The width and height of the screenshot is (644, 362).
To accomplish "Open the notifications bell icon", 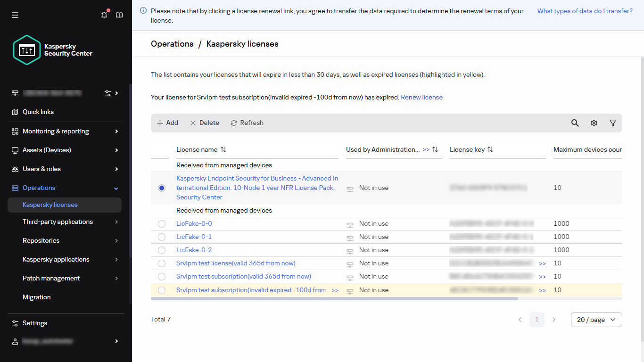I will [104, 15].
